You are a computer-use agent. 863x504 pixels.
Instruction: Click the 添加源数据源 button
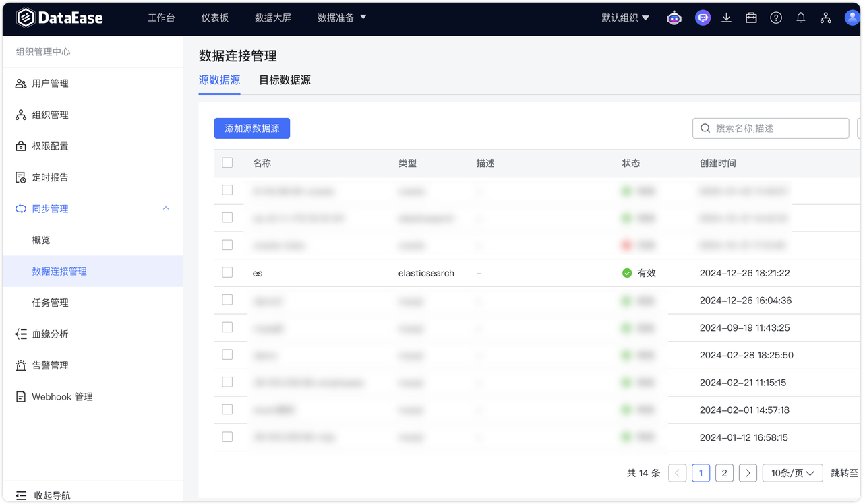[x=252, y=128]
